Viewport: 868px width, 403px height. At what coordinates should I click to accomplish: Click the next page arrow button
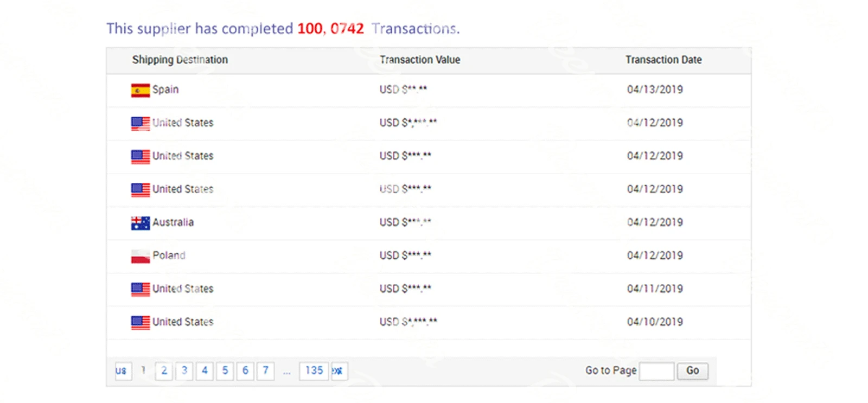click(x=339, y=371)
